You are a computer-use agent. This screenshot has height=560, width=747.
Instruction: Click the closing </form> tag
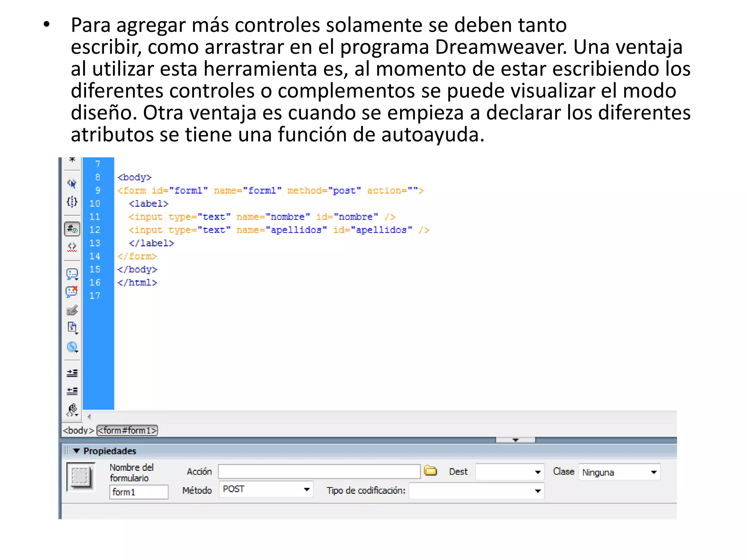137,256
